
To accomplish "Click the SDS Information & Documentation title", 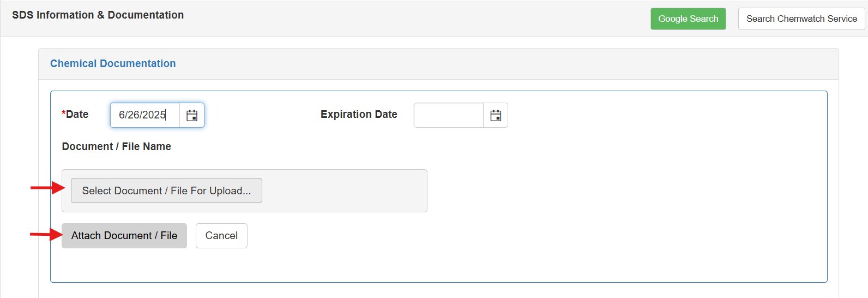I will [x=98, y=15].
